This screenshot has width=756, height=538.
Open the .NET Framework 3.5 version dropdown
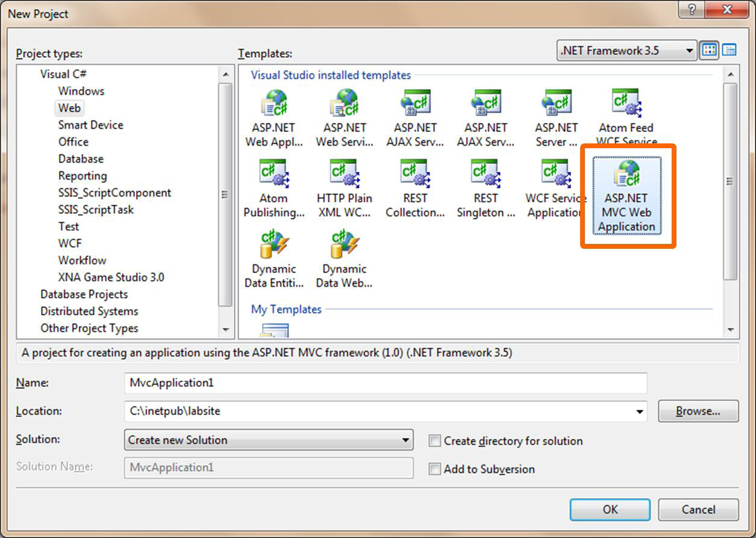(x=626, y=51)
